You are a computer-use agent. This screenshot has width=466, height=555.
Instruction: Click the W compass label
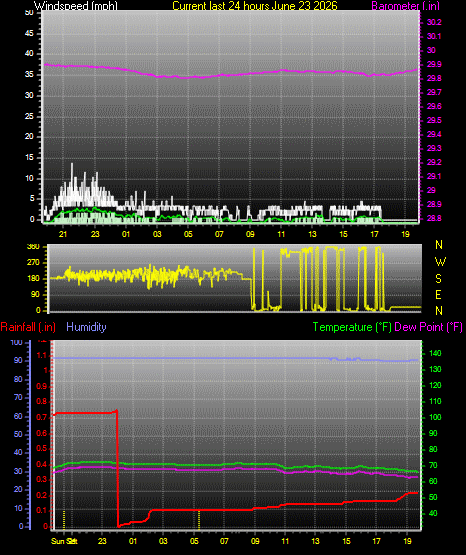tap(440, 262)
